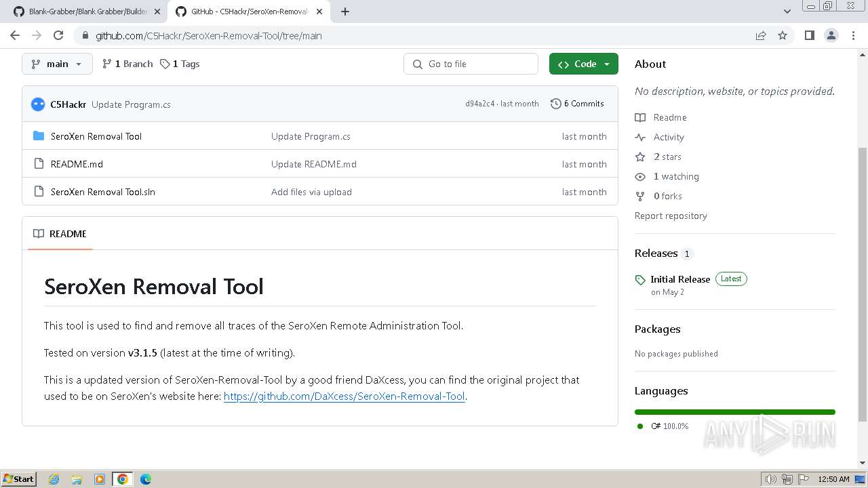Go forward in the browser
The height and width of the screenshot is (488, 868).
pyautogui.click(x=37, y=35)
